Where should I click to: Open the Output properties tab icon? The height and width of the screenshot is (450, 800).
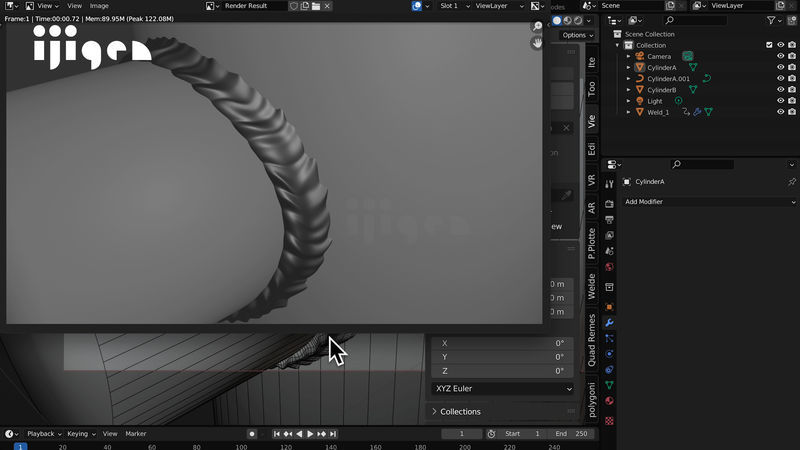click(609, 220)
